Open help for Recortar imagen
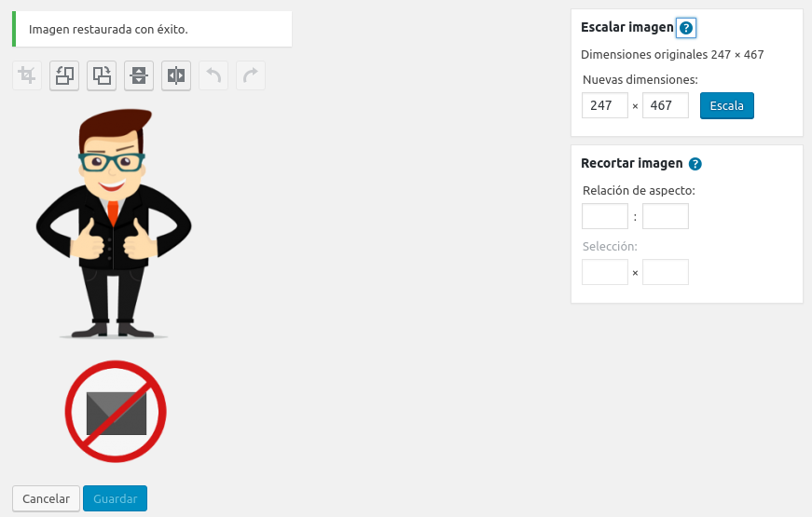The image size is (812, 517). click(x=695, y=164)
